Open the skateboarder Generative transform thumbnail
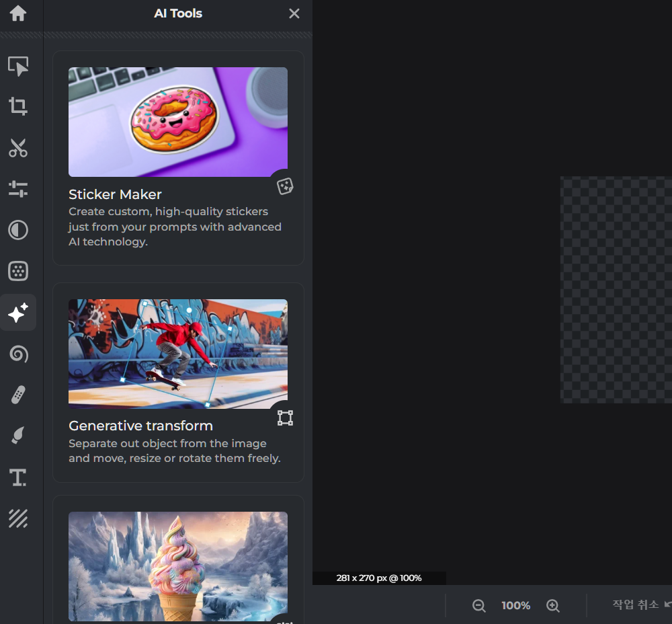 pos(178,354)
